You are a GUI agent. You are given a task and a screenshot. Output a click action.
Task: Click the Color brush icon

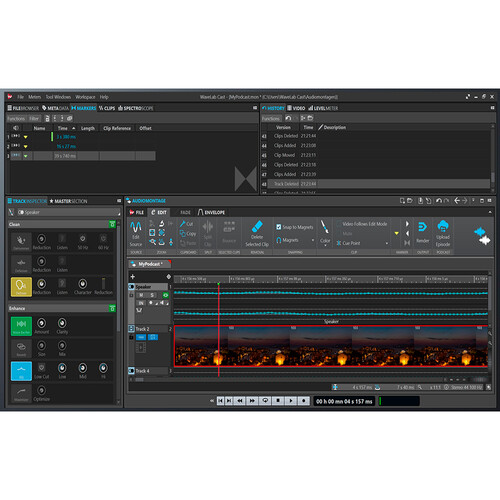pyautogui.click(x=325, y=227)
